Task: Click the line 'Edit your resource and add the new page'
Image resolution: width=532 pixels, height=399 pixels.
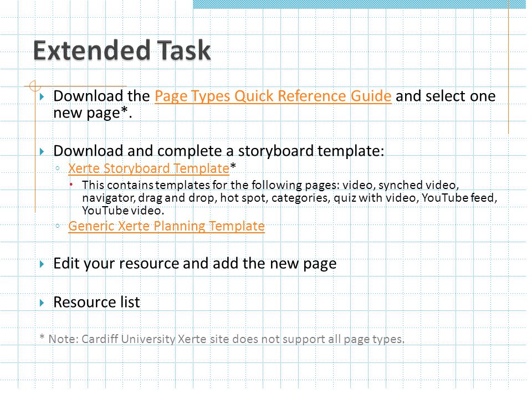Action: click(195, 264)
